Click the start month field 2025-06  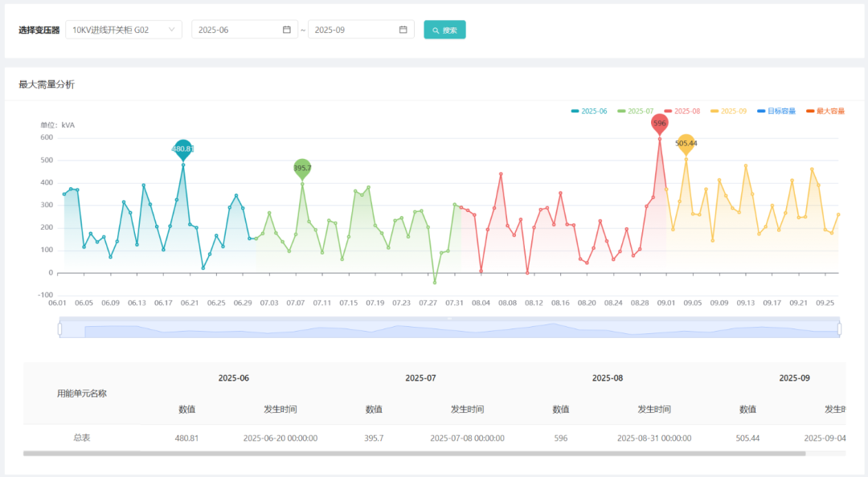coord(237,30)
